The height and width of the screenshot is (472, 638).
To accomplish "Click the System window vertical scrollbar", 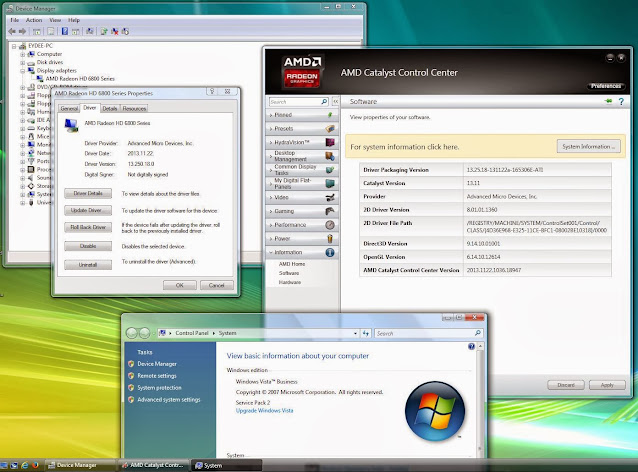I will (480, 401).
